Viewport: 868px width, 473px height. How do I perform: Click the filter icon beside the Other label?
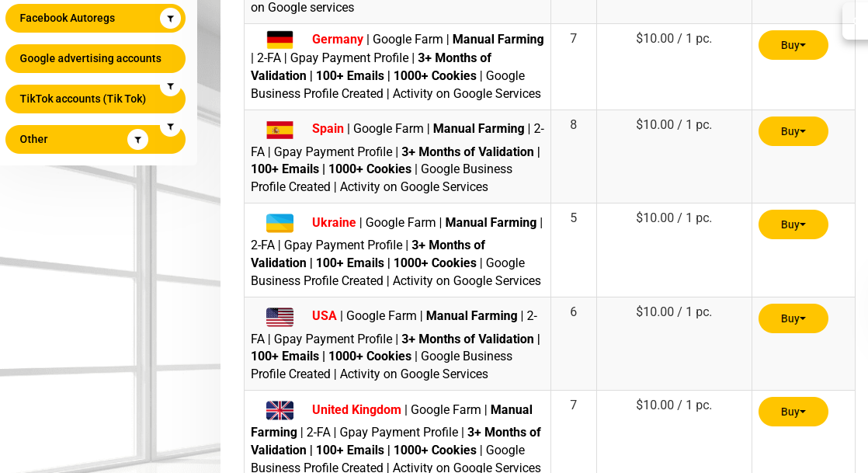click(137, 140)
